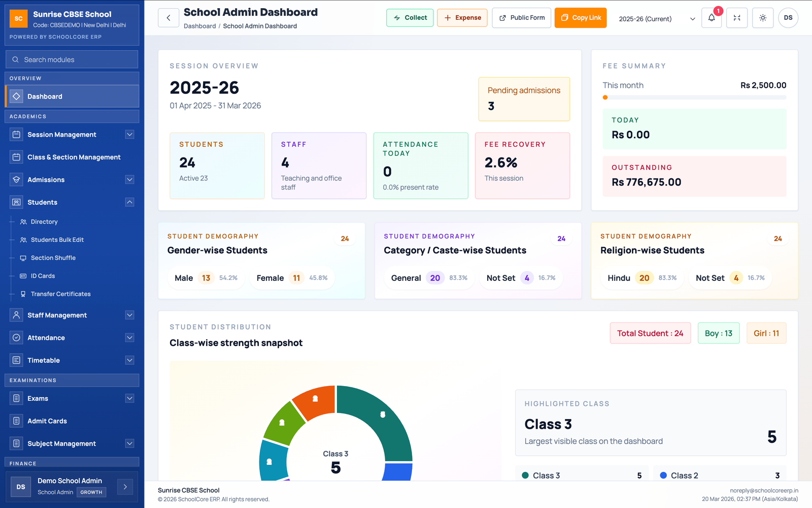Viewport: 812px width, 508px height.
Task: Expand the Attendance sidebar section
Action: point(130,337)
